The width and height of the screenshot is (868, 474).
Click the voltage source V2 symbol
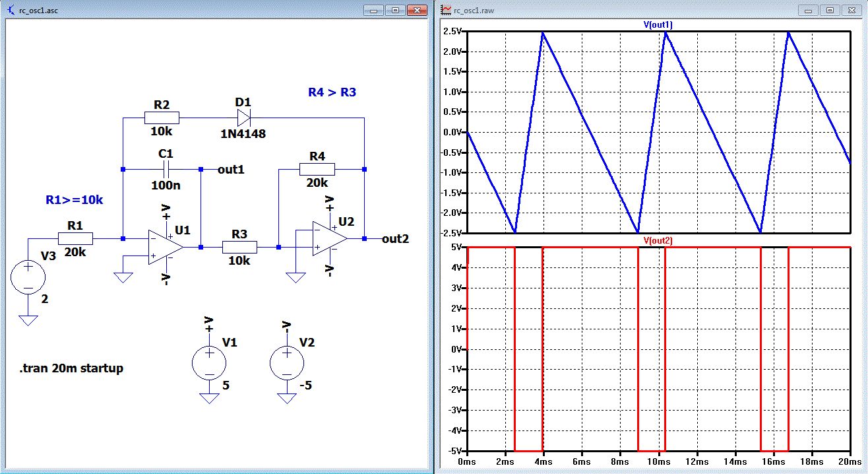point(287,362)
